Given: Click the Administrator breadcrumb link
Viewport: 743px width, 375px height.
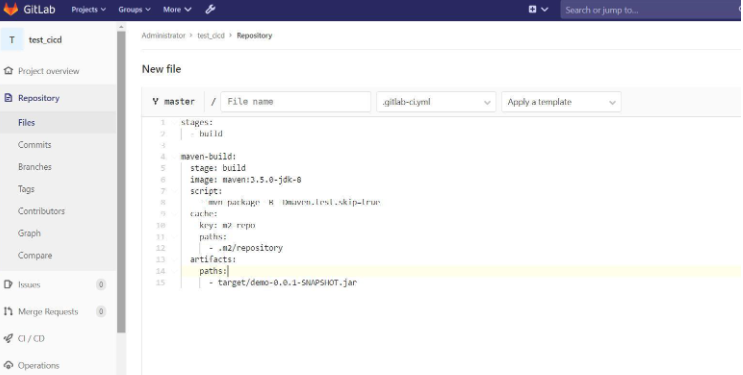Looking at the screenshot, I should pyautogui.click(x=163, y=36).
